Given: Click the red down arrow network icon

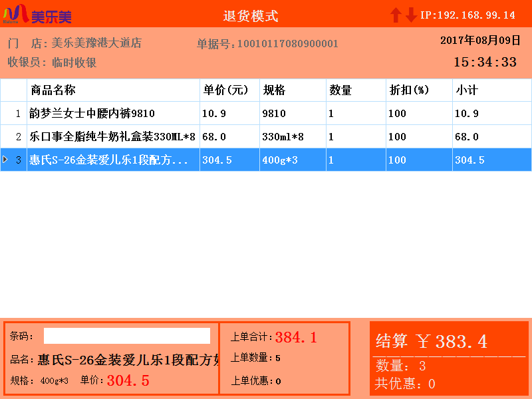Looking at the screenshot, I should click(x=411, y=15).
